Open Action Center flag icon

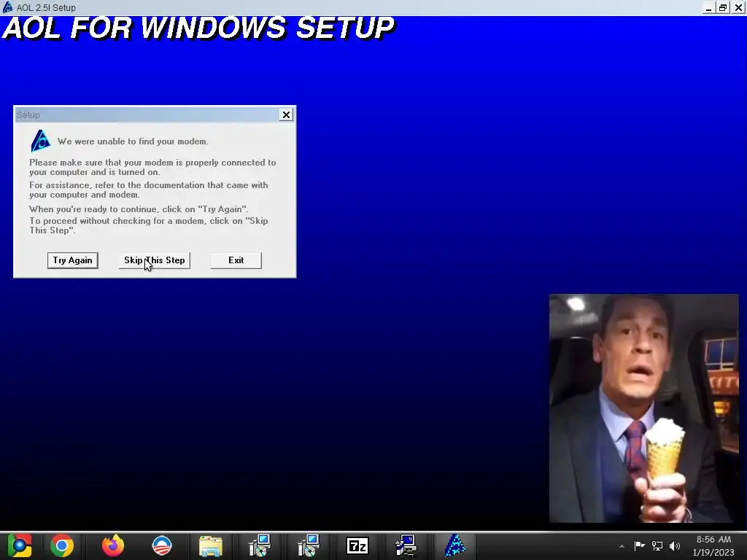click(639, 545)
